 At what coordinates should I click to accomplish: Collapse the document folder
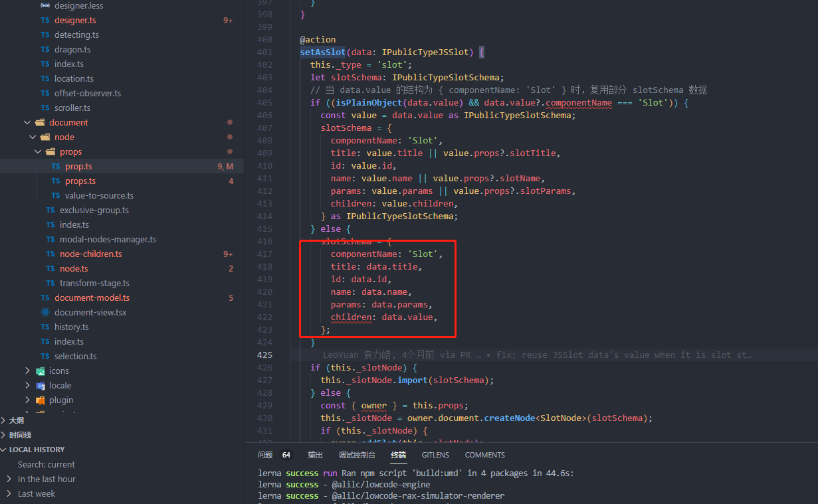click(x=27, y=122)
